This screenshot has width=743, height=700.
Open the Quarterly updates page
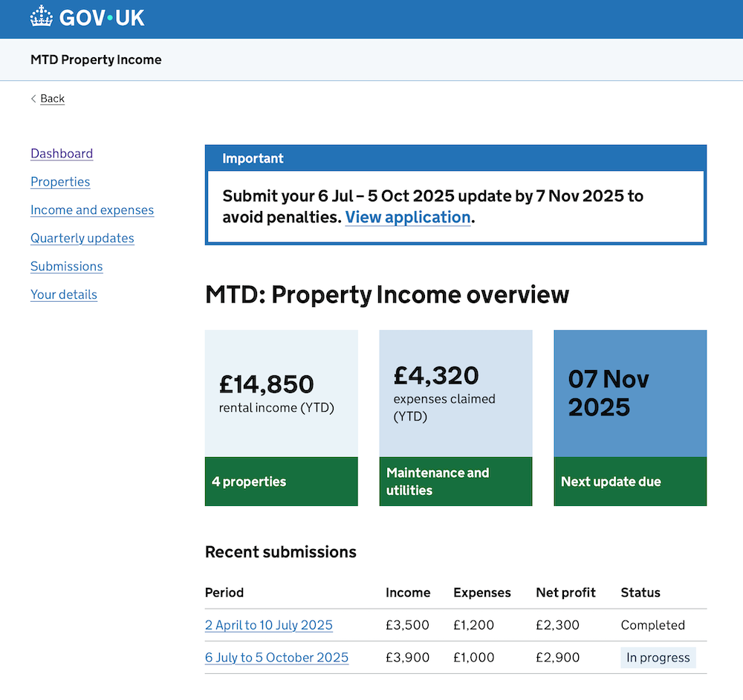[x=82, y=239]
